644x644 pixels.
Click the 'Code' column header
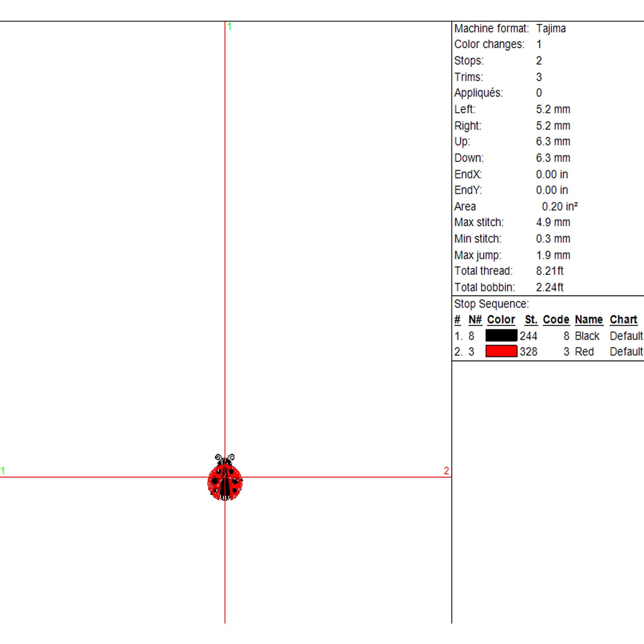[x=556, y=320]
